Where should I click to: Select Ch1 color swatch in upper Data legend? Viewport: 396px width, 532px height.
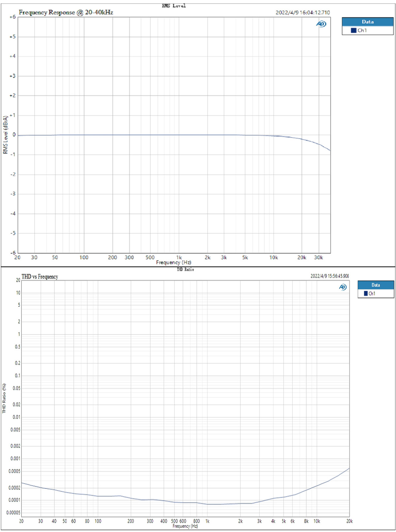(353, 30)
